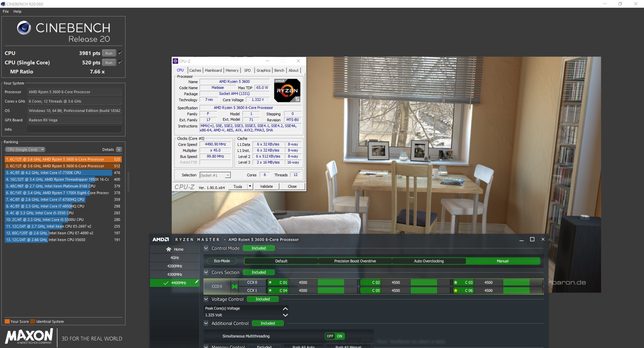644x348 pixels.
Task: Click the checkmark icon on 4400MHz profile
Action: tap(166, 283)
